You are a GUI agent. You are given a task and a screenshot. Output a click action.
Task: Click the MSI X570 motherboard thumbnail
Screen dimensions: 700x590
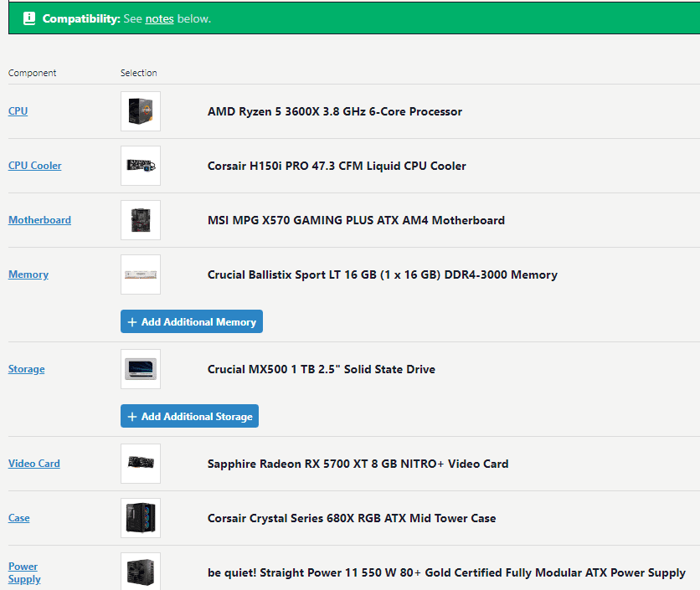click(141, 220)
